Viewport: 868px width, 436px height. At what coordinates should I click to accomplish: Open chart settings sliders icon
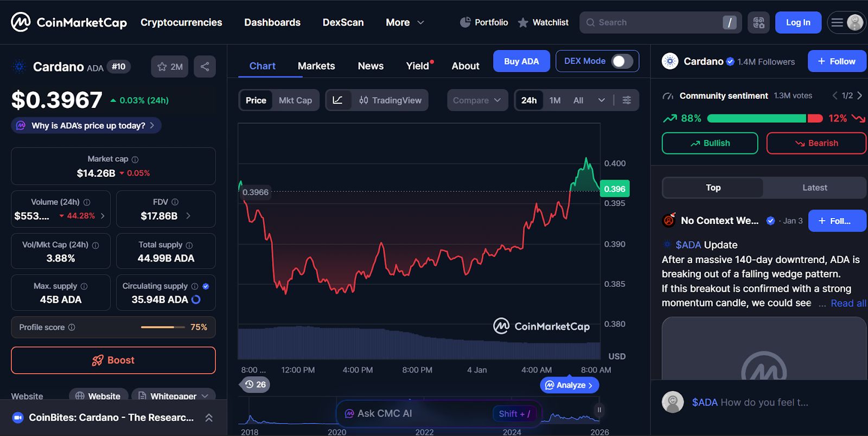coord(627,100)
